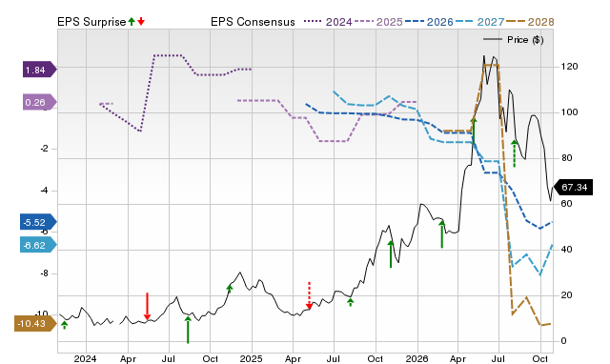Screen dimensions: 610x364
Task: Click the 2024 year label on the time axis
Action: (x=85, y=358)
